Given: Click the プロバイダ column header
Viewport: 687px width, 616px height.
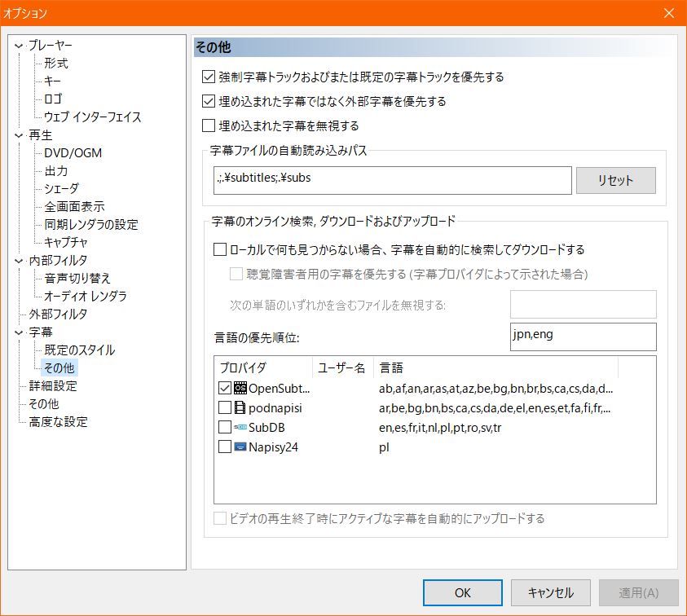Looking at the screenshot, I should pyautogui.click(x=263, y=367).
